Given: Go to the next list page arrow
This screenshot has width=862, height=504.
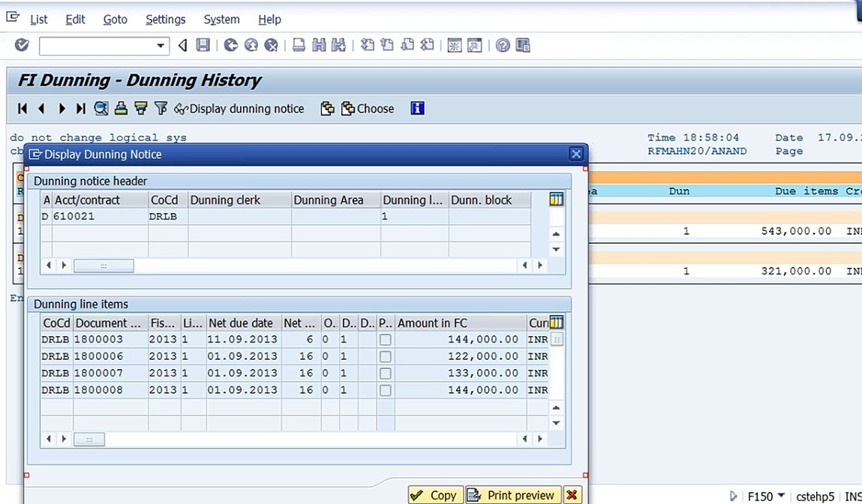Looking at the screenshot, I should pyautogui.click(x=62, y=109).
